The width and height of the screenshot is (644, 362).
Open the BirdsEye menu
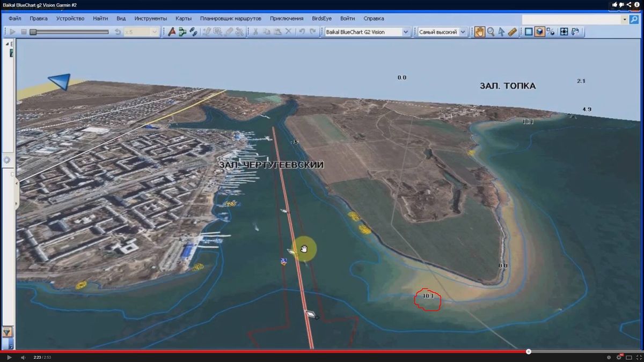tap(322, 18)
